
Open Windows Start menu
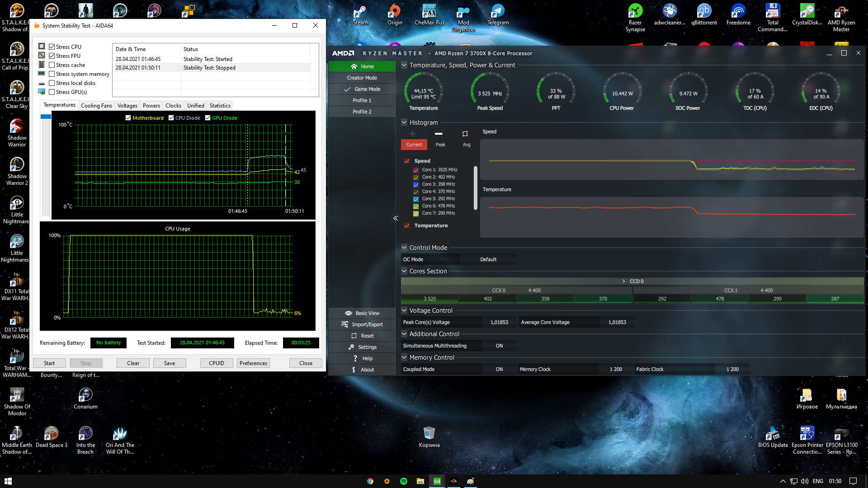click(8, 481)
